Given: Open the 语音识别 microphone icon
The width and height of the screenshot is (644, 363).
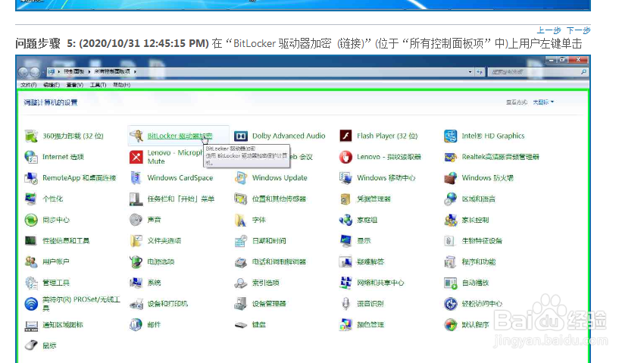Looking at the screenshot, I should point(345,303).
